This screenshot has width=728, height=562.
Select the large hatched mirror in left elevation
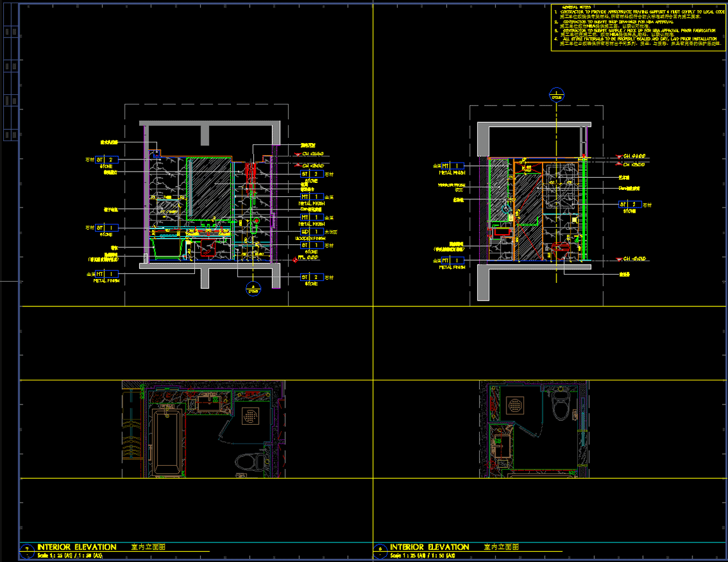point(209,188)
